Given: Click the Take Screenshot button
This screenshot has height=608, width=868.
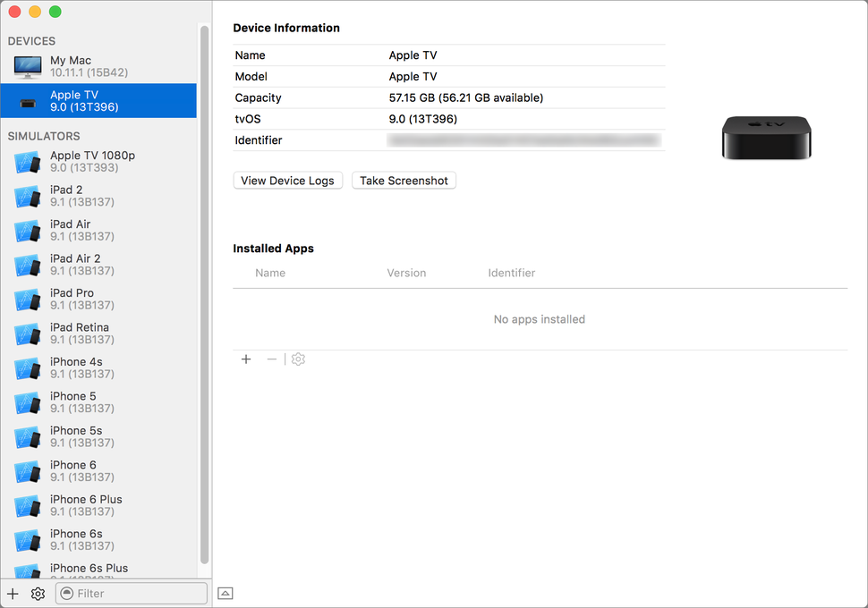Looking at the screenshot, I should coord(404,180).
